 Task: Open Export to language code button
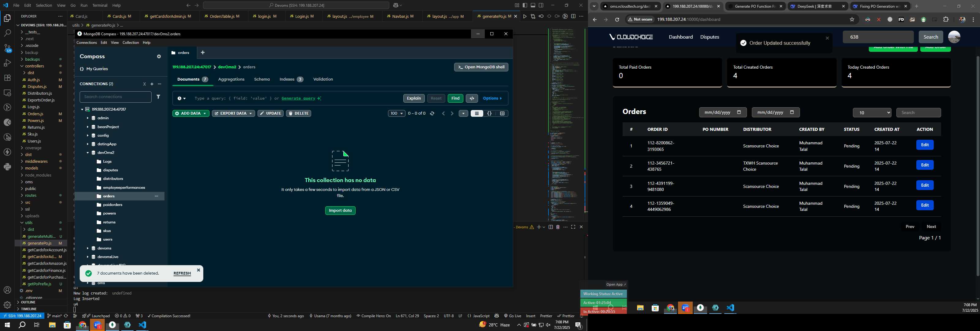tap(472, 98)
